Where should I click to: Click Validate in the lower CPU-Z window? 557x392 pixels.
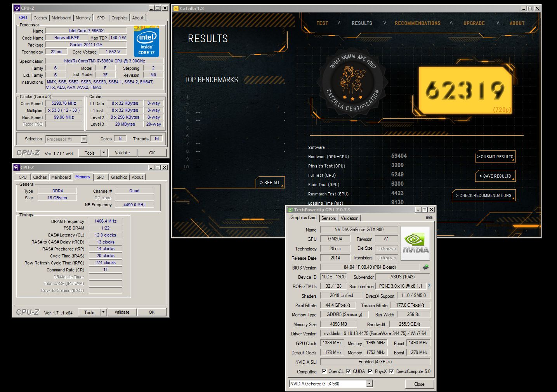coord(122,312)
